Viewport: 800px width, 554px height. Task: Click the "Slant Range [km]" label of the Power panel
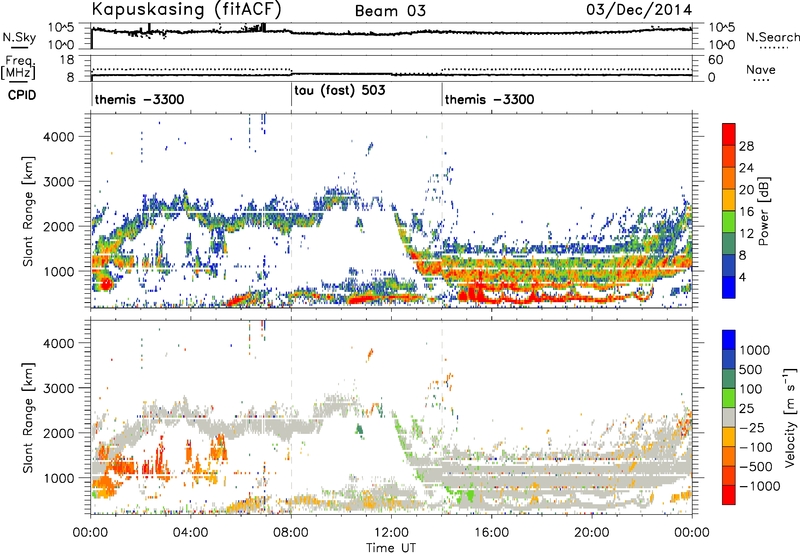click(x=28, y=211)
